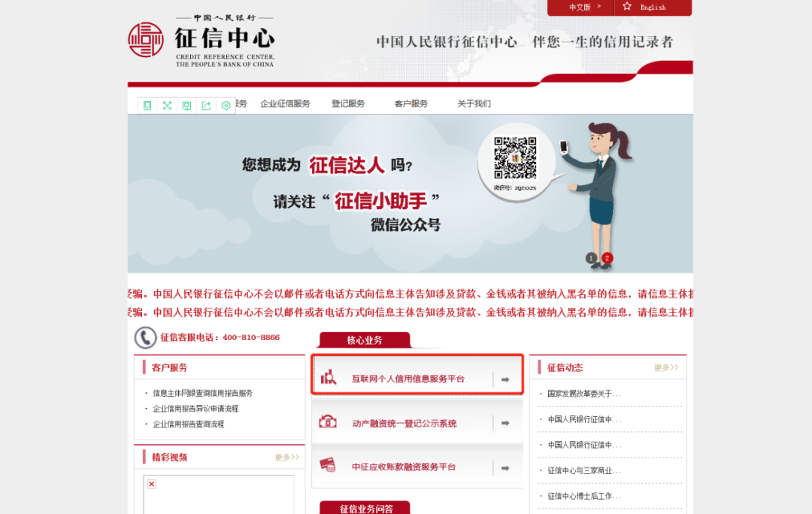Click the arrow next to 互联网个人信用信息服务平台

pos(505,380)
